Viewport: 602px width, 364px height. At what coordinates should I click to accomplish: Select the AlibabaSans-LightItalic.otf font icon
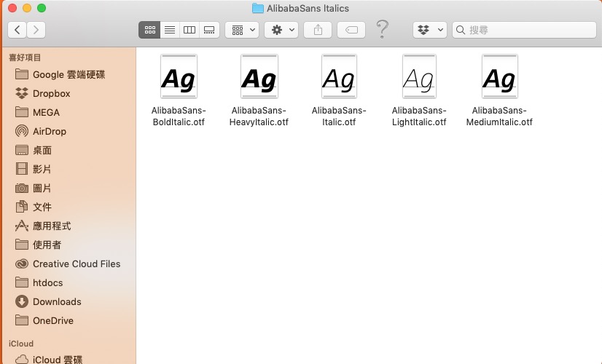coord(419,76)
